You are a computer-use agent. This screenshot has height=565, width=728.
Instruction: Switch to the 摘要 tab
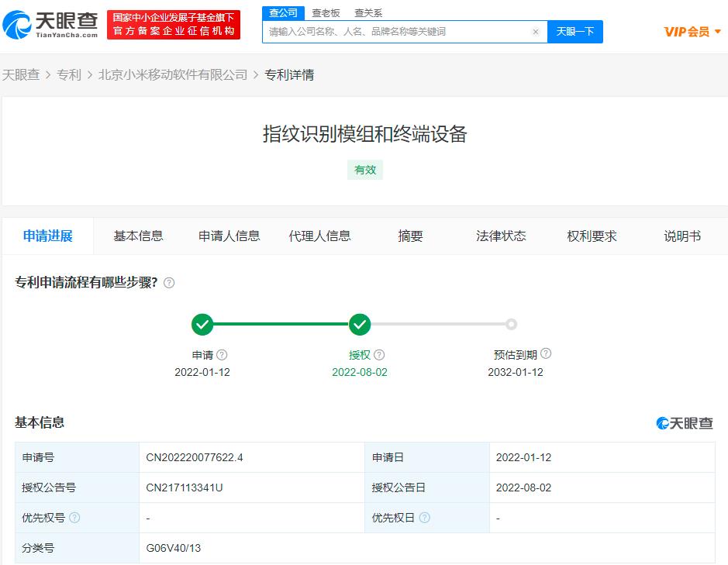[410, 236]
